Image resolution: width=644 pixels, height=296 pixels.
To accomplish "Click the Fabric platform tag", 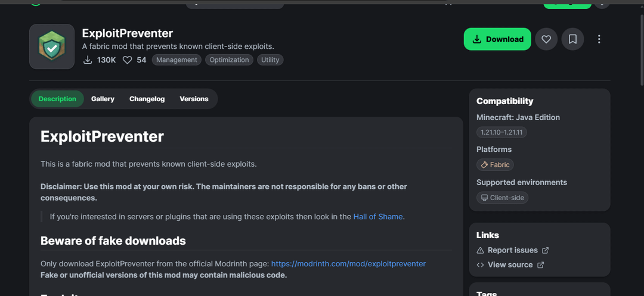I will [495, 165].
